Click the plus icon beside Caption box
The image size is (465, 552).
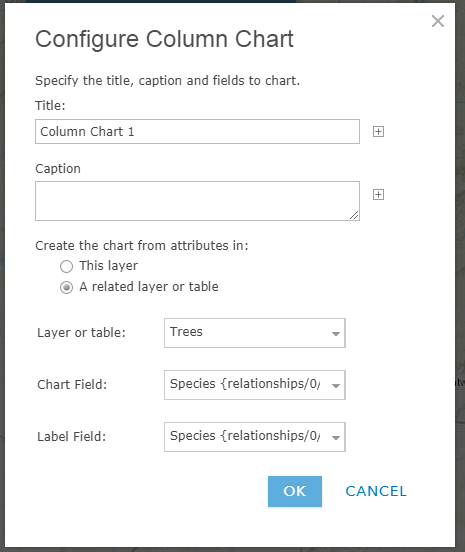pos(378,194)
